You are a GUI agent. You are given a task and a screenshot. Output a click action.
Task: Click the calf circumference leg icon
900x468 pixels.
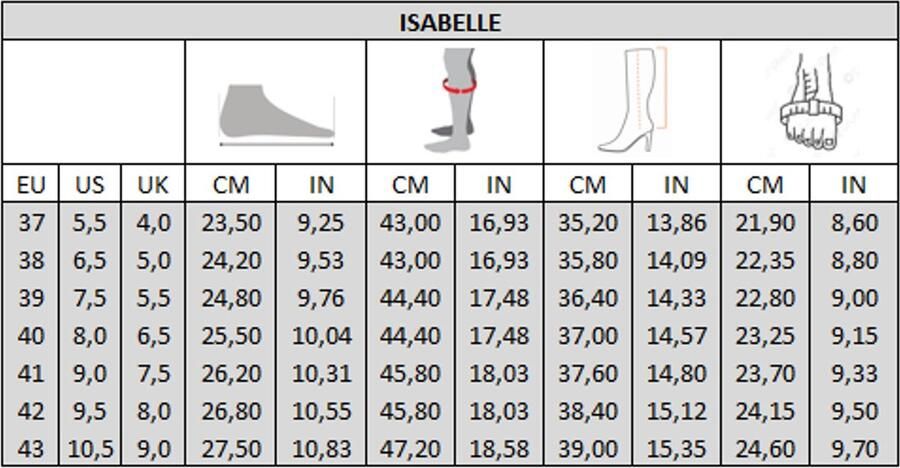pos(455,100)
